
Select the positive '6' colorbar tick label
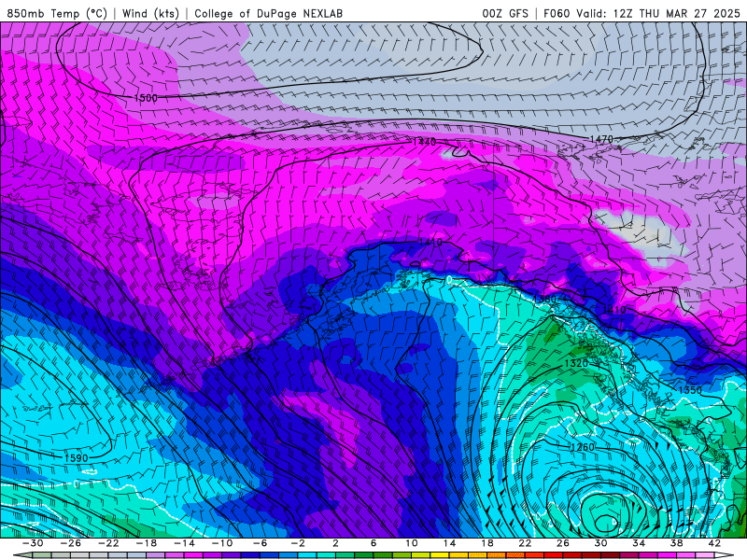(x=373, y=543)
